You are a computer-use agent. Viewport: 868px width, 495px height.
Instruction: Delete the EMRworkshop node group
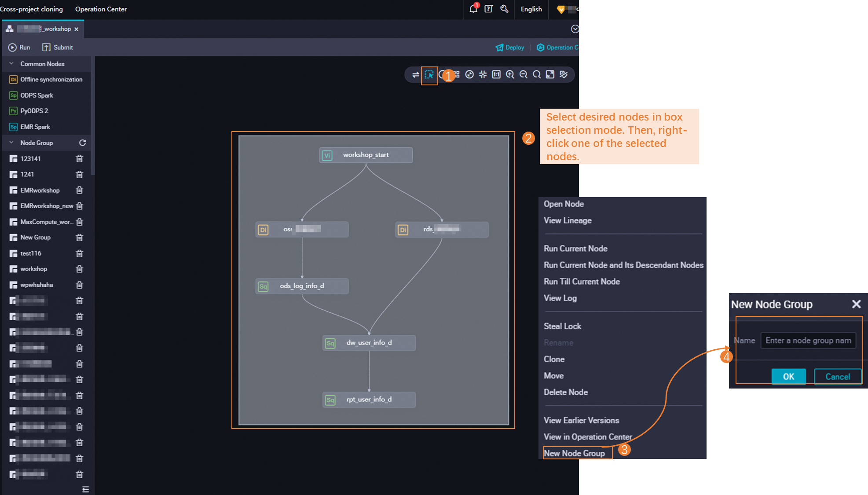79,190
